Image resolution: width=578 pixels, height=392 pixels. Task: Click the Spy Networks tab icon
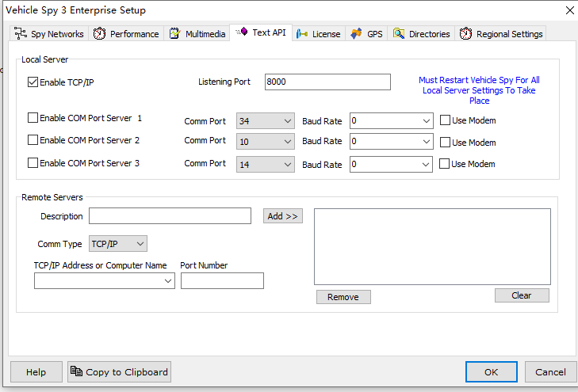point(21,34)
